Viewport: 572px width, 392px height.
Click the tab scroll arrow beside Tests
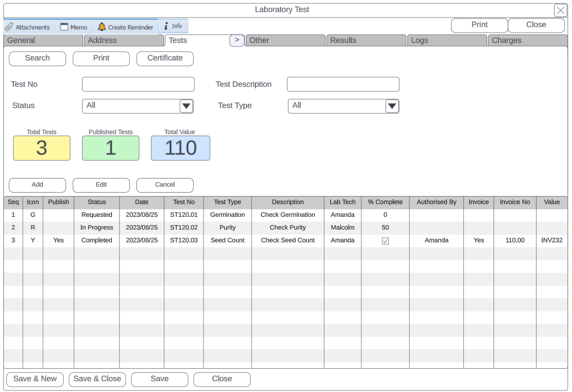(x=236, y=41)
